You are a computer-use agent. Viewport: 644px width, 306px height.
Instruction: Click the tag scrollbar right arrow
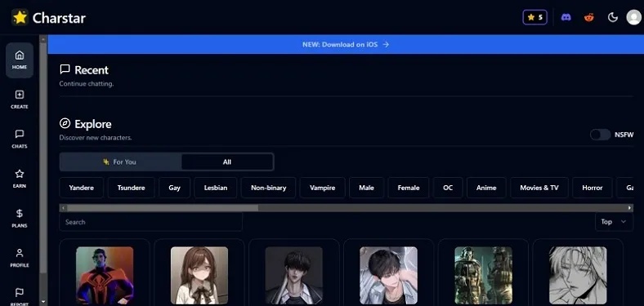pyautogui.click(x=629, y=208)
